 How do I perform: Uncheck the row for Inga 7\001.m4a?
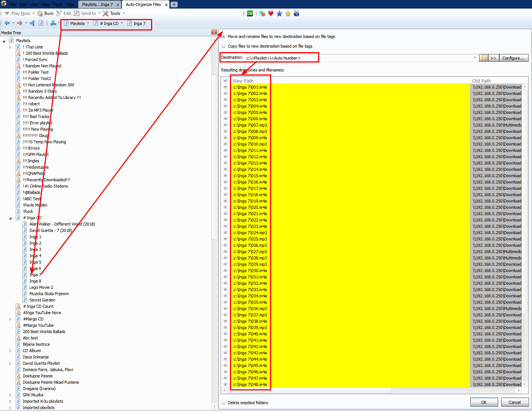(225, 87)
